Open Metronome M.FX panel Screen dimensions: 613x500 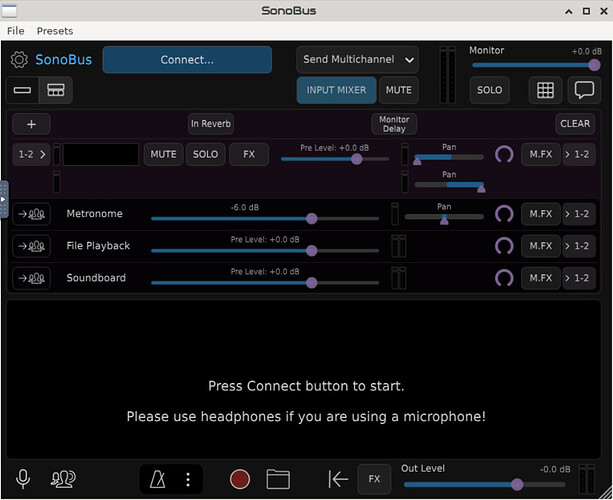pos(541,214)
